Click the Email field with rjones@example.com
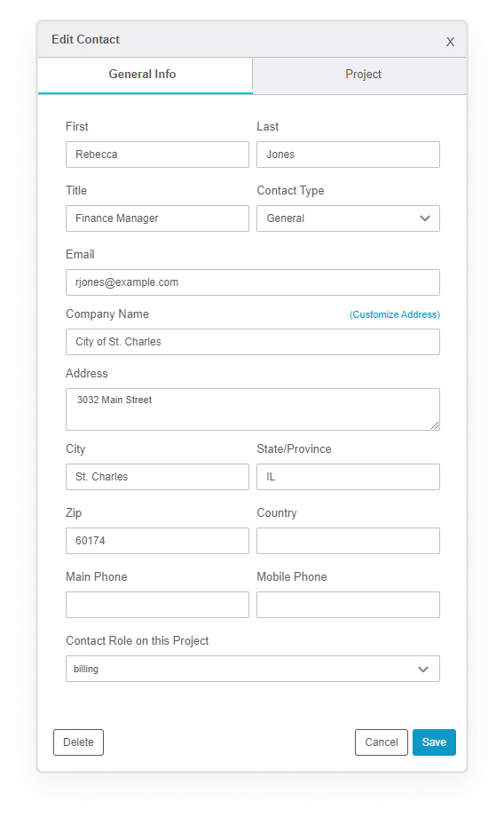This screenshot has width=504, height=825. pos(253,282)
